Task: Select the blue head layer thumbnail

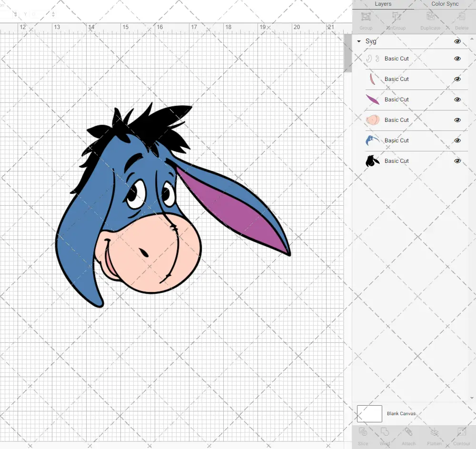Action: point(373,140)
